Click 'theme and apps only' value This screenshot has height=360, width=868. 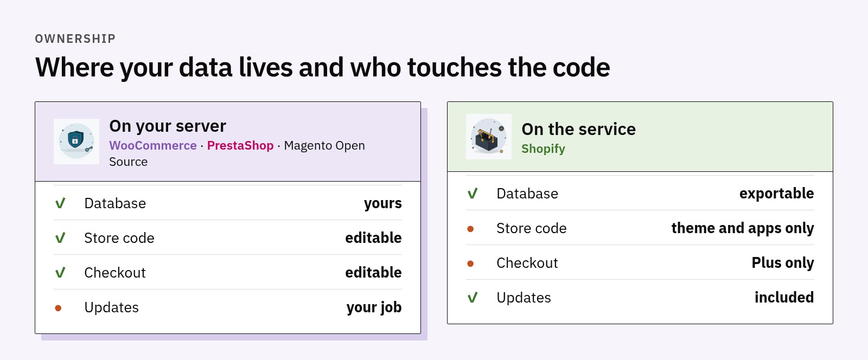(x=743, y=229)
